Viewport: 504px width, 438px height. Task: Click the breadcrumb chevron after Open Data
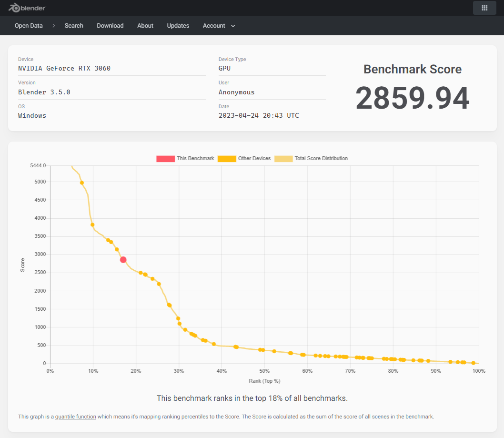pyautogui.click(x=54, y=26)
